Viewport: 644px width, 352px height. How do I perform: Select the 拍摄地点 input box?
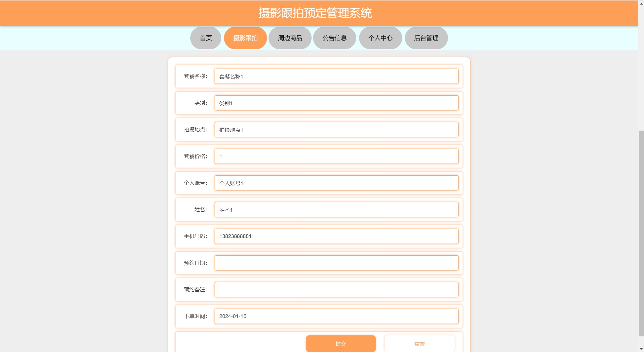[x=336, y=130]
